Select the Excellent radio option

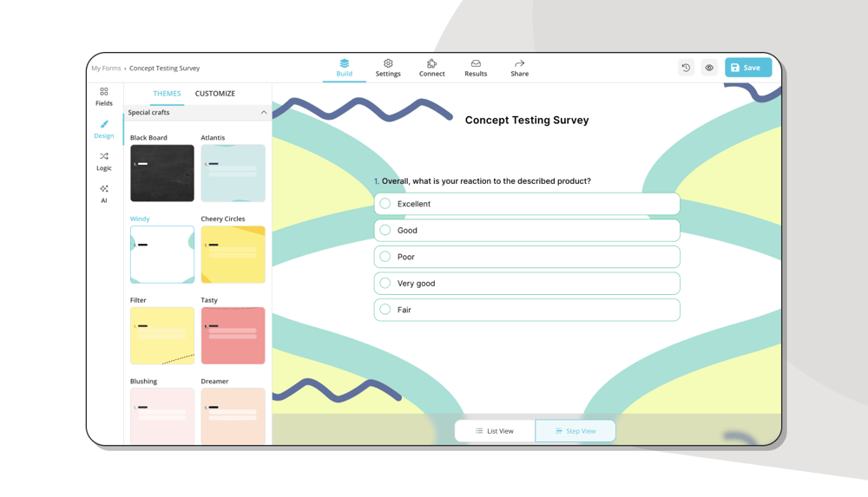pos(385,204)
